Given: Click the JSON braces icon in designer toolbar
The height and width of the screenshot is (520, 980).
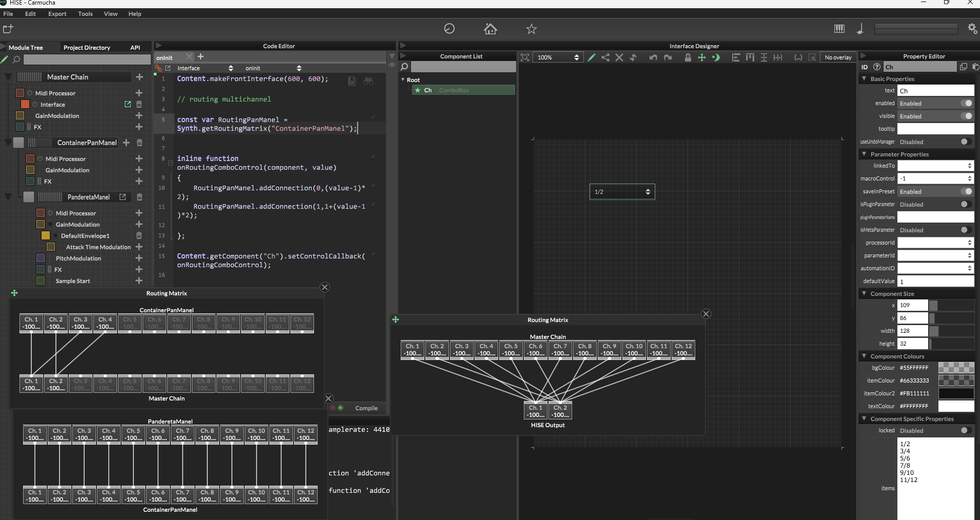Looking at the screenshot, I should point(798,57).
